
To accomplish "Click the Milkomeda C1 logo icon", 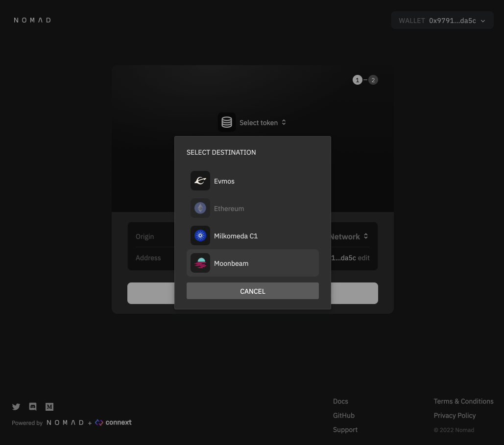I will click(x=200, y=235).
